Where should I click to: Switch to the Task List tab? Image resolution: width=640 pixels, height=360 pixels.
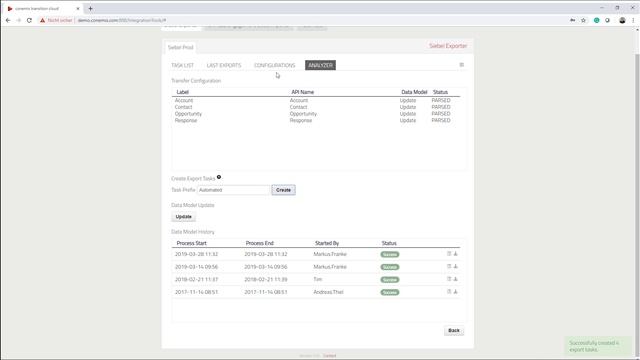(182, 65)
